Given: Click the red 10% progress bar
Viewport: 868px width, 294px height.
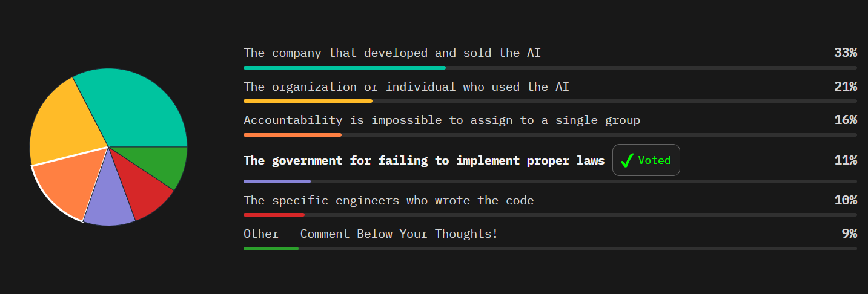Looking at the screenshot, I should [274, 214].
